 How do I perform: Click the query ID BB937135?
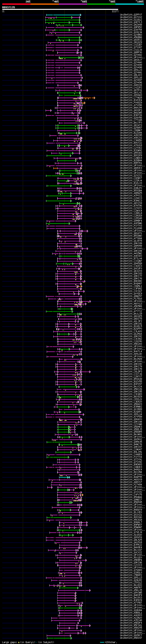[8, 7]
